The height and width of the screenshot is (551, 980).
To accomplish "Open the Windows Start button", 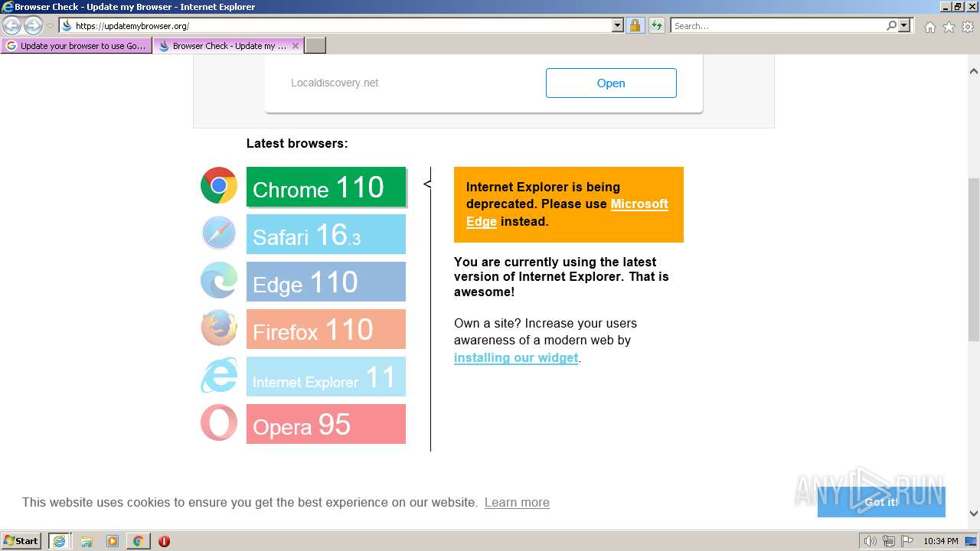I will 21,541.
